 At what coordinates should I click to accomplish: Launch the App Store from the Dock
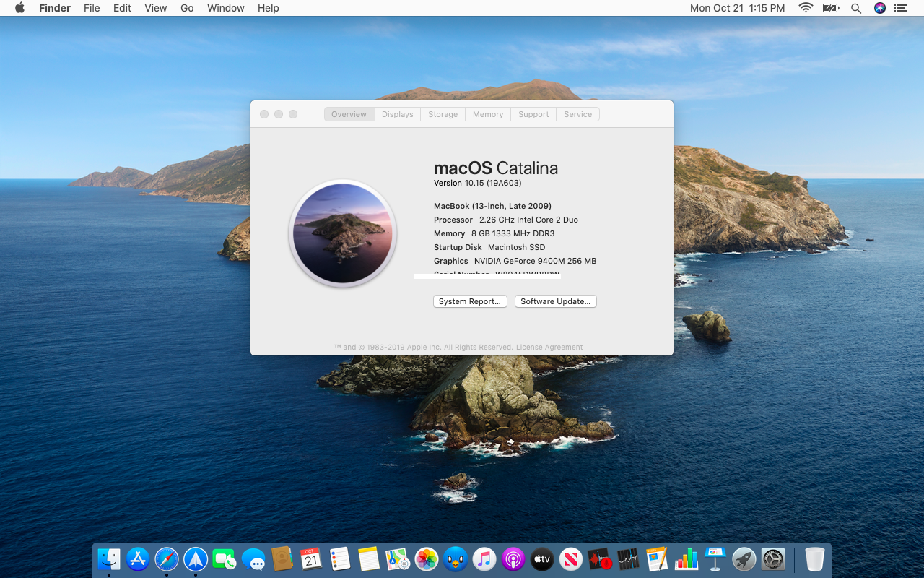point(138,559)
